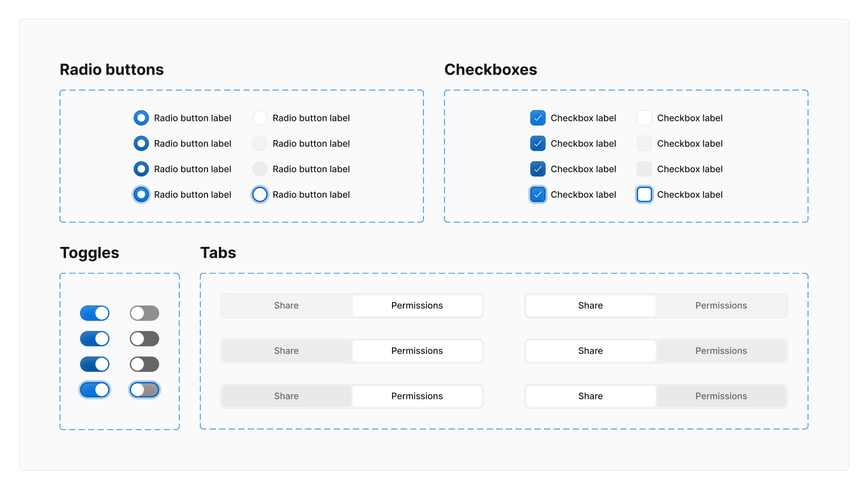Switch to Share in the top-row left tab group

tap(286, 305)
